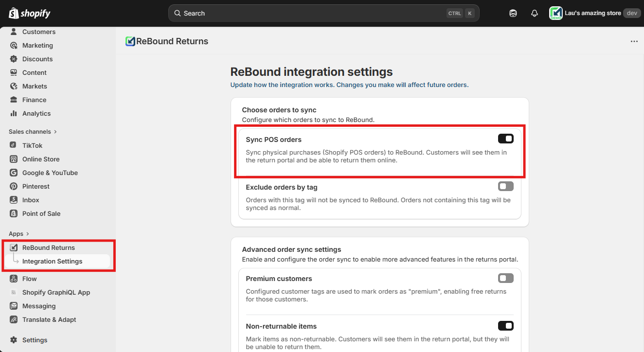
Task: Click 'Advanced order sync settings' section title
Action: pyautogui.click(x=292, y=249)
